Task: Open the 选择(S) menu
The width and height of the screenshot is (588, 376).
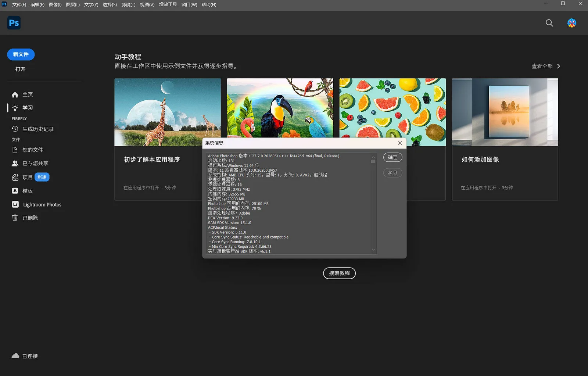Action: pos(110,5)
